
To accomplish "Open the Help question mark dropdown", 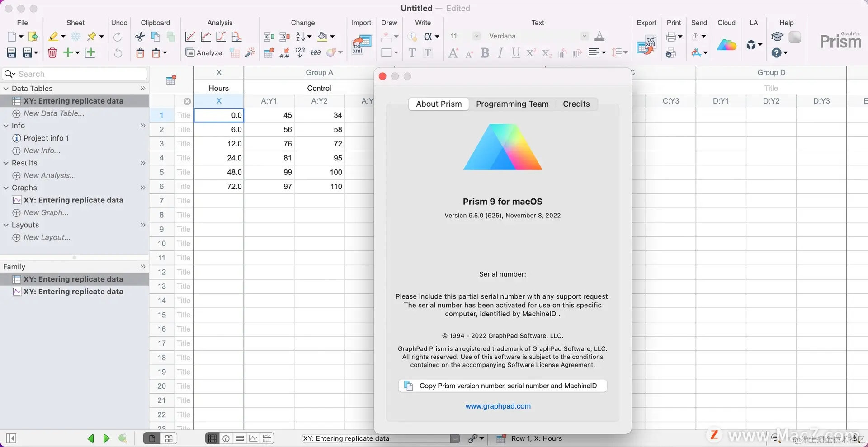I will tap(779, 53).
